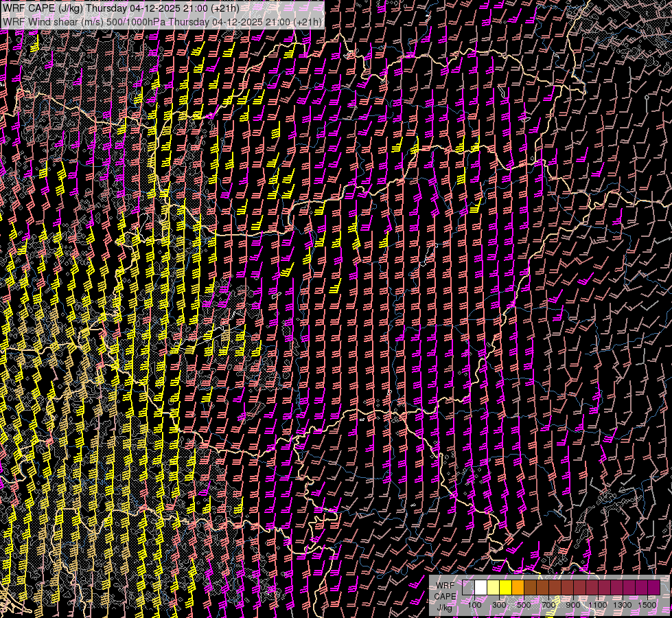Pick the pale yellow legend swatch
The image size is (672, 618).
point(493,588)
